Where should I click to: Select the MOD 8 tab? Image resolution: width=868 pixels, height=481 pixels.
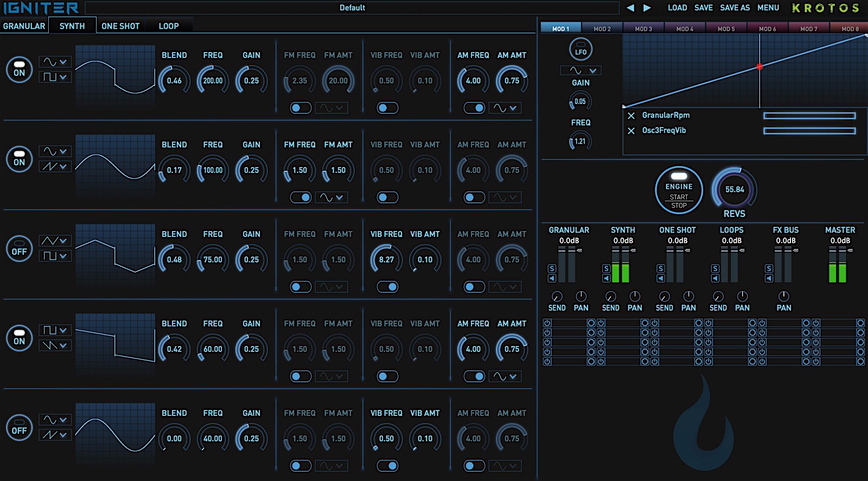pos(849,28)
